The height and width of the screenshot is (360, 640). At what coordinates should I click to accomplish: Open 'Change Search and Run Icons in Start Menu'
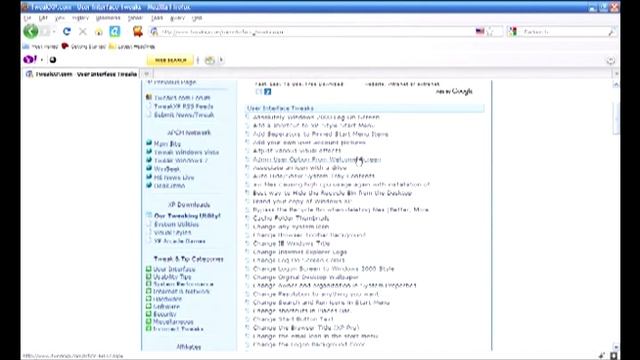tap(321, 302)
